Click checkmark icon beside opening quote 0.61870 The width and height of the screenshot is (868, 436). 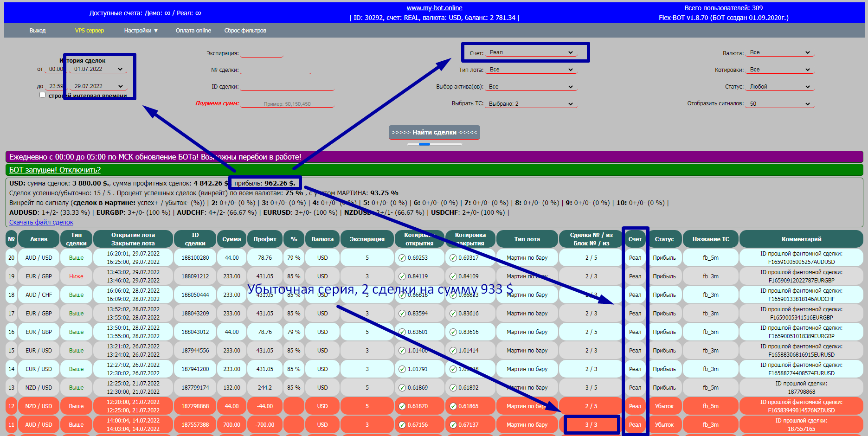(402, 406)
